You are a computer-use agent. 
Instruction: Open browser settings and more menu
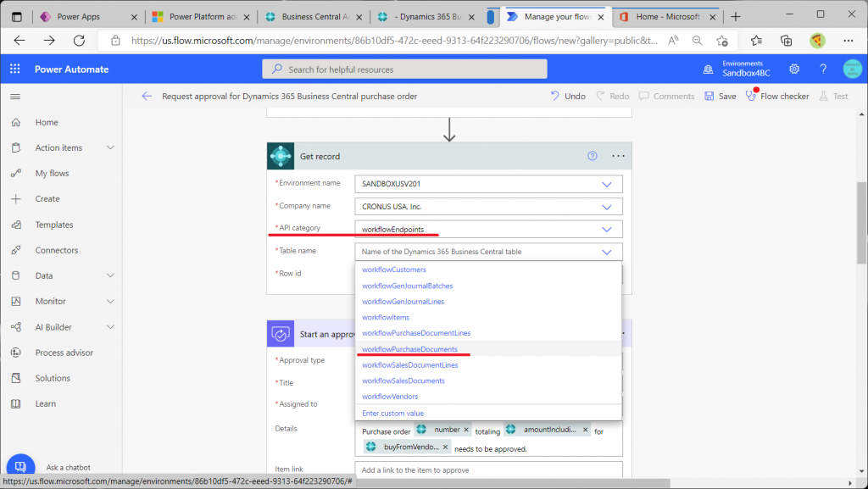848,41
